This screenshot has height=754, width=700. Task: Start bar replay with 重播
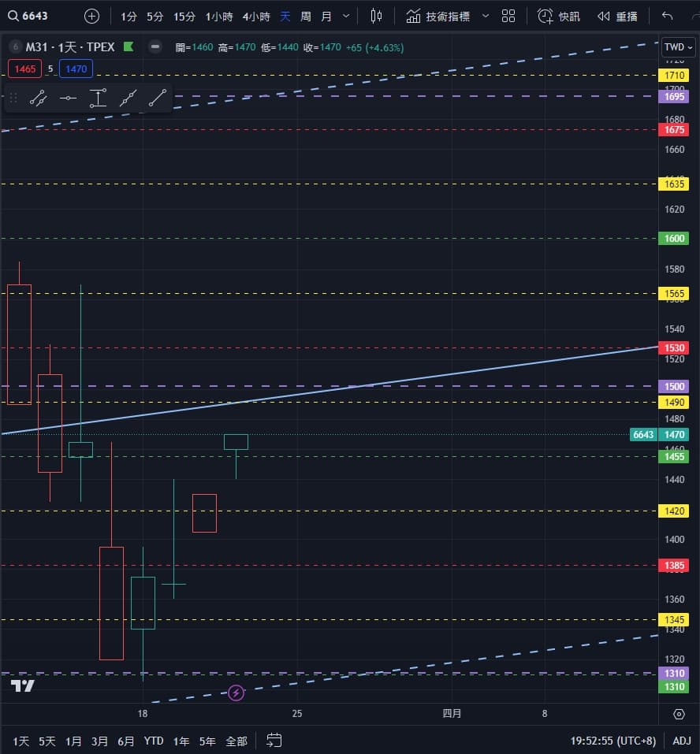pos(617,16)
